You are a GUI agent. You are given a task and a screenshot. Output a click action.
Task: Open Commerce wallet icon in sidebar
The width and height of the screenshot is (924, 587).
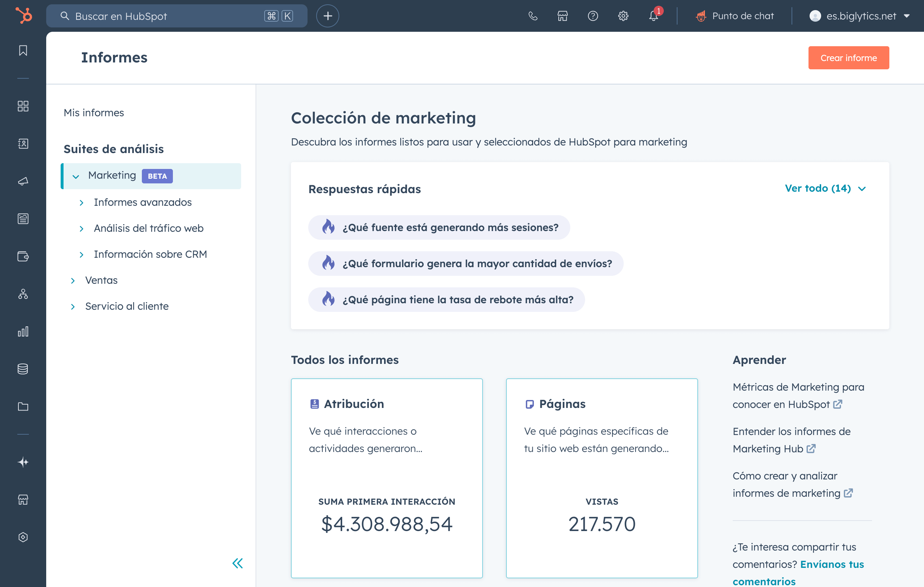pos(23,256)
